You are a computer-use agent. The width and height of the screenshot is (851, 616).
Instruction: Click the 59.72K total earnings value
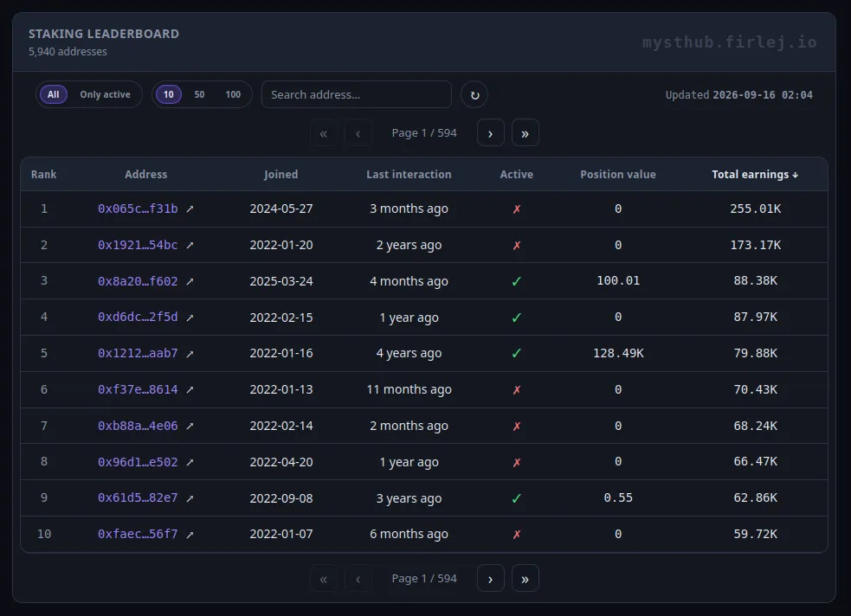(756, 534)
